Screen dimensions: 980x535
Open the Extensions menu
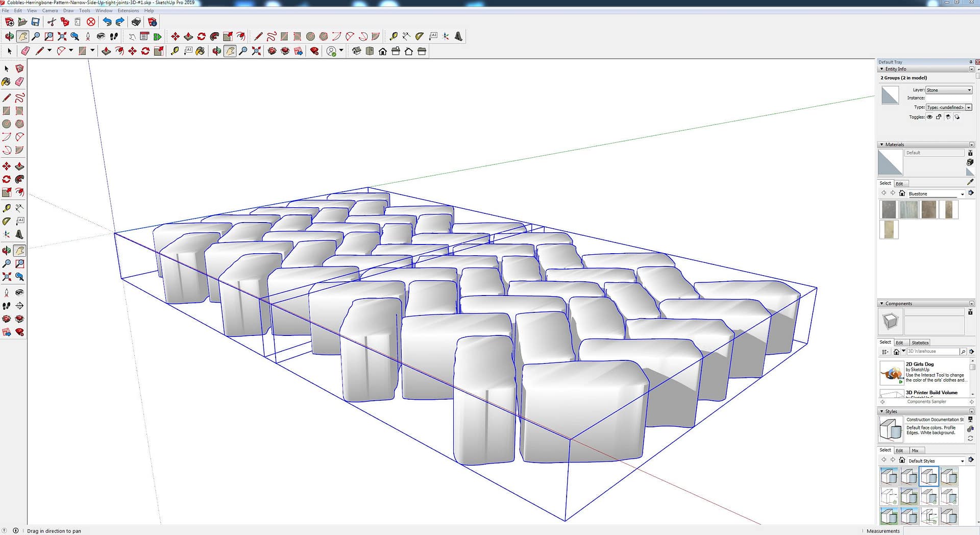[x=128, y=10]
